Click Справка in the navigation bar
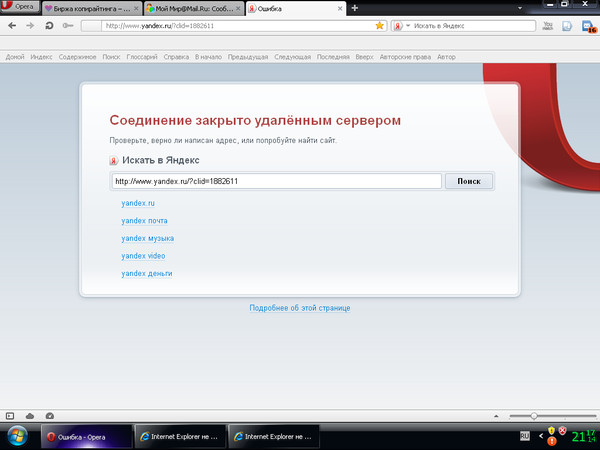The width and height of the screenshot is (600, 450). (x=176, y=57)
